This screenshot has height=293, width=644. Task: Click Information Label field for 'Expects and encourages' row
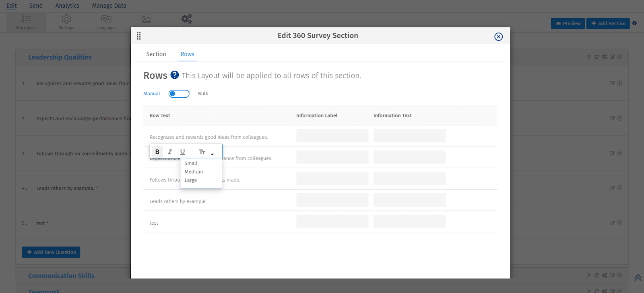pos(332,157)
